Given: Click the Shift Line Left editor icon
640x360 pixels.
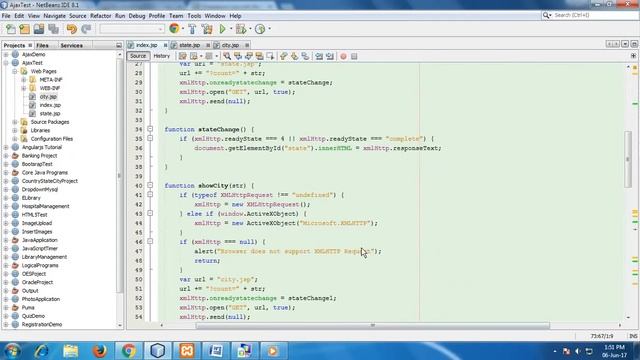Looking at the screenshot, I should point(319,56).
